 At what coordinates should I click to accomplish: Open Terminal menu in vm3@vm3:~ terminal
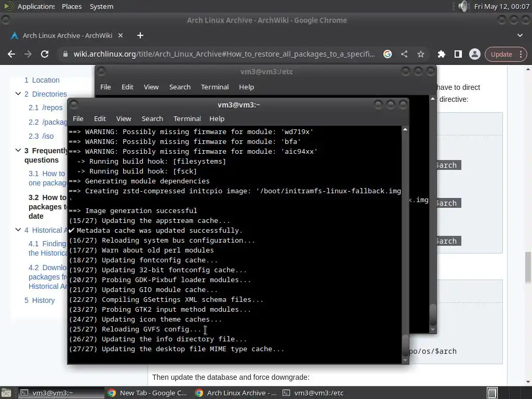187,119
